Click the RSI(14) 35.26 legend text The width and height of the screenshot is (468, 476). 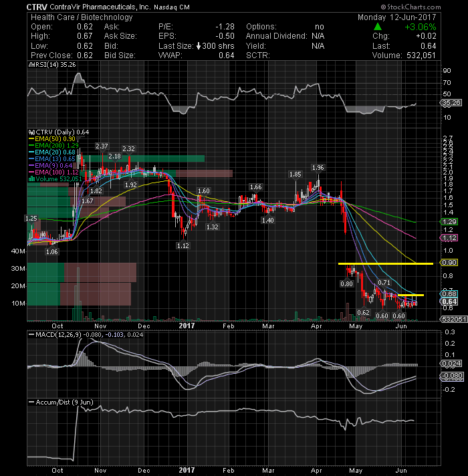[x=55, y=65]
